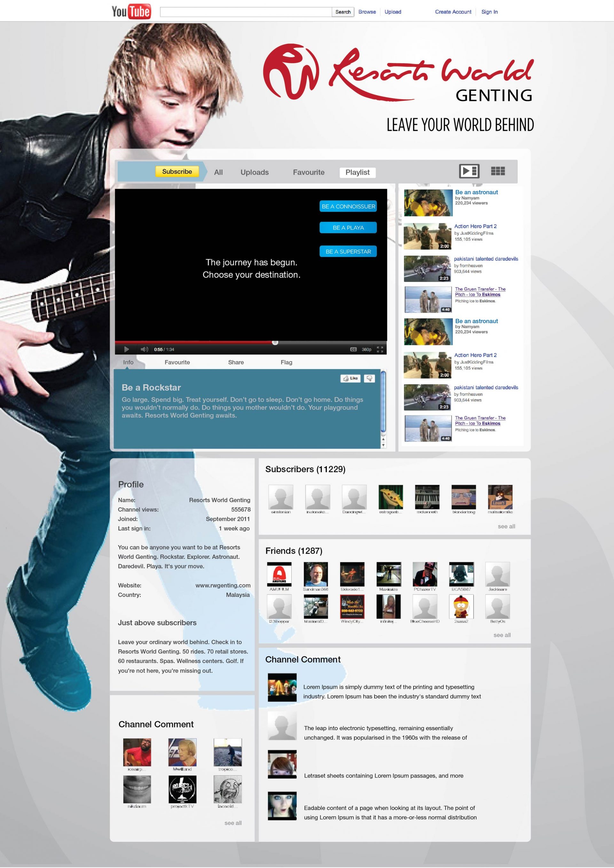Click the thumbs down dislike icon
614x868 pixels.
click(369, 379)
